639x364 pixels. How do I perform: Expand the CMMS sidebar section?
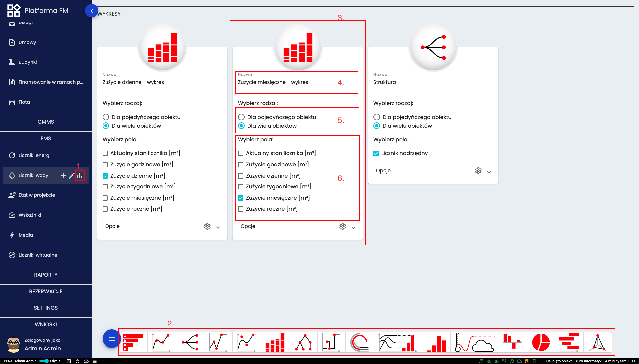click(x=46, y=122)
